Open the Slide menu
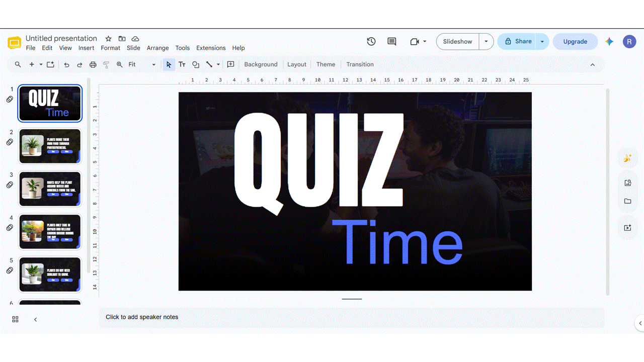This screenshot has width=644, height=362. click(x=133, y=48)
